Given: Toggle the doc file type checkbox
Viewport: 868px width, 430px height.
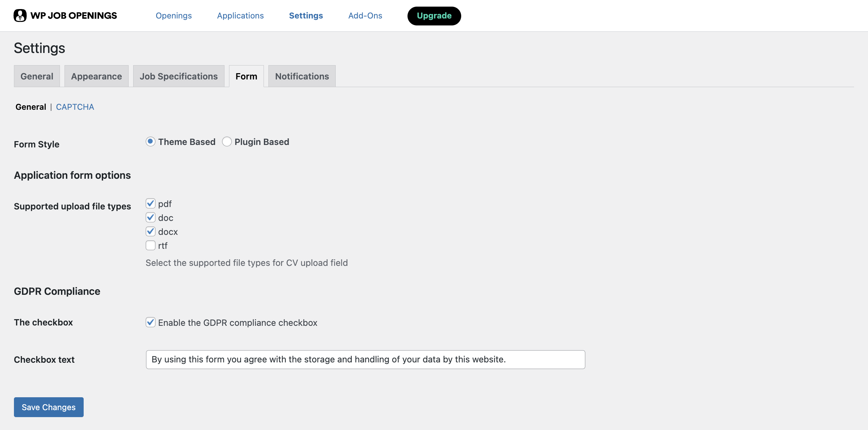Looking at the screenshot, I should (x=150, y=217).
